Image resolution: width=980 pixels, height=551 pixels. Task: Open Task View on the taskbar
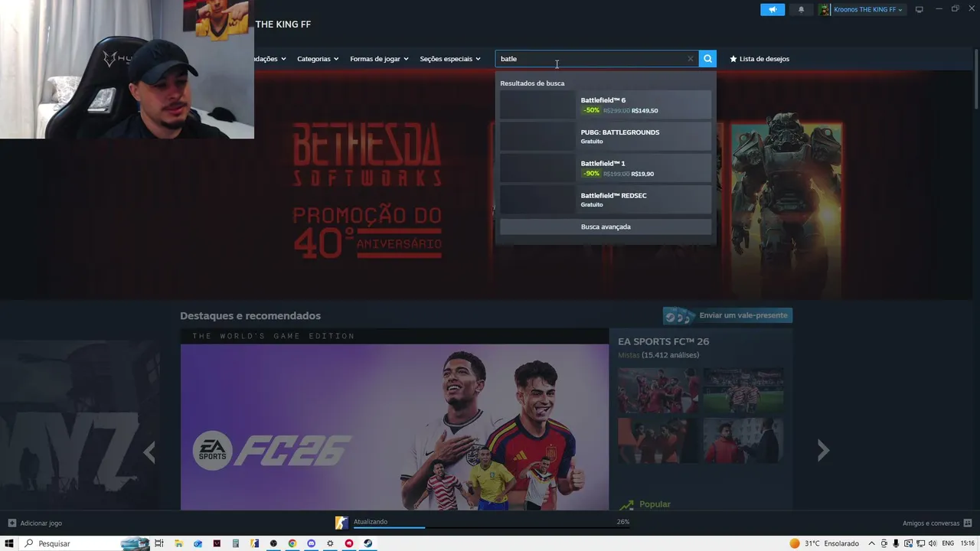tap(159, 543)
